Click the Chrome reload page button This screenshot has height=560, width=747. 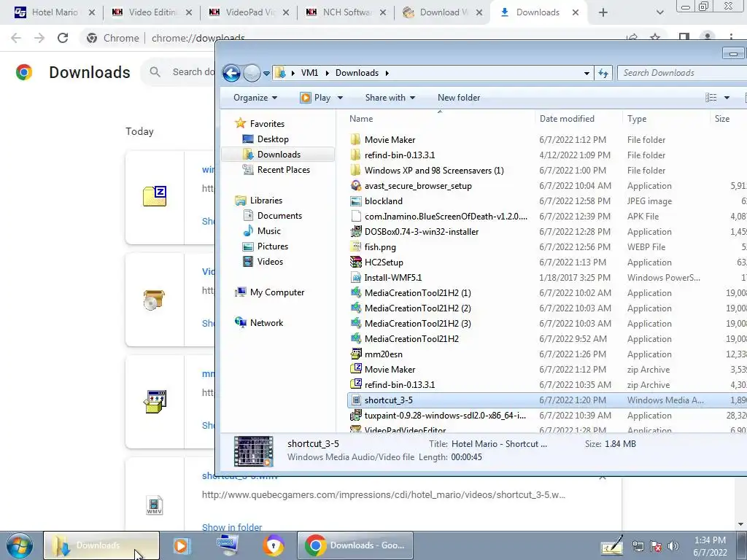point(63,38)
